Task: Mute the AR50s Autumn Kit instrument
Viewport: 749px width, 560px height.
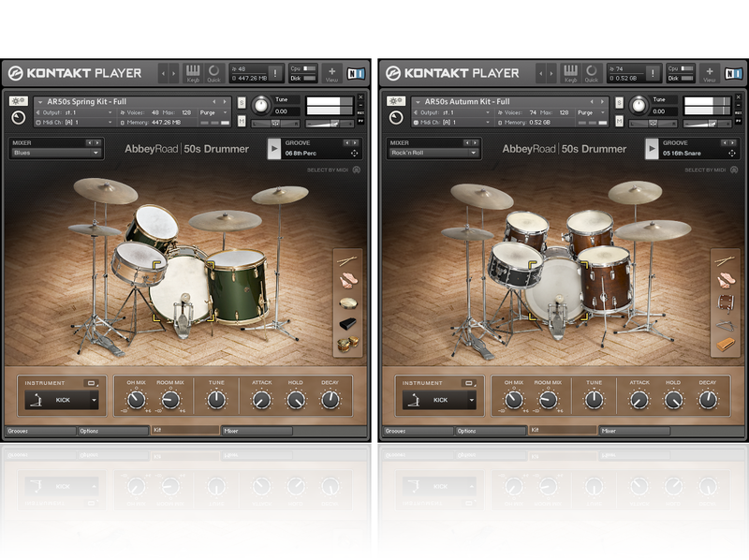Action: pos(620,120)
